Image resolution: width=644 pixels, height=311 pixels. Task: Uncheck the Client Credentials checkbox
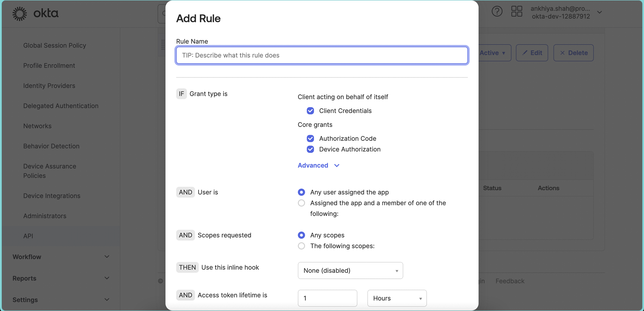[x=310, y=111]
